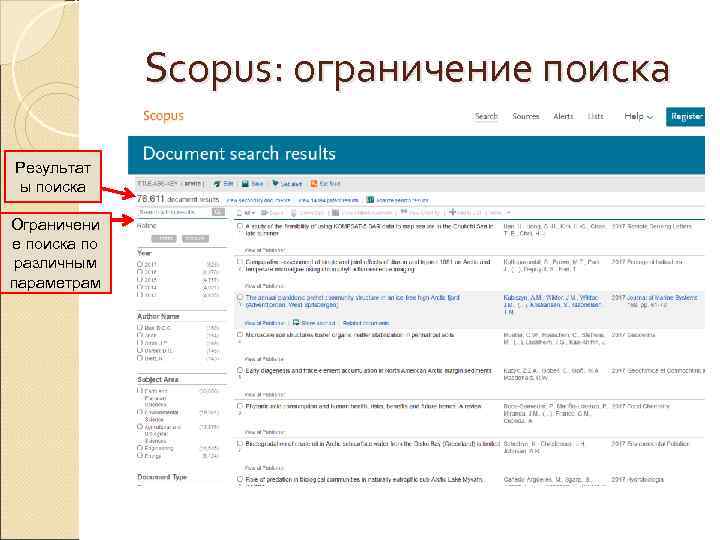The height and width of the screenshot is (540, 720).
Task: Click the Save search icon
Action: (x=245, y=184)
